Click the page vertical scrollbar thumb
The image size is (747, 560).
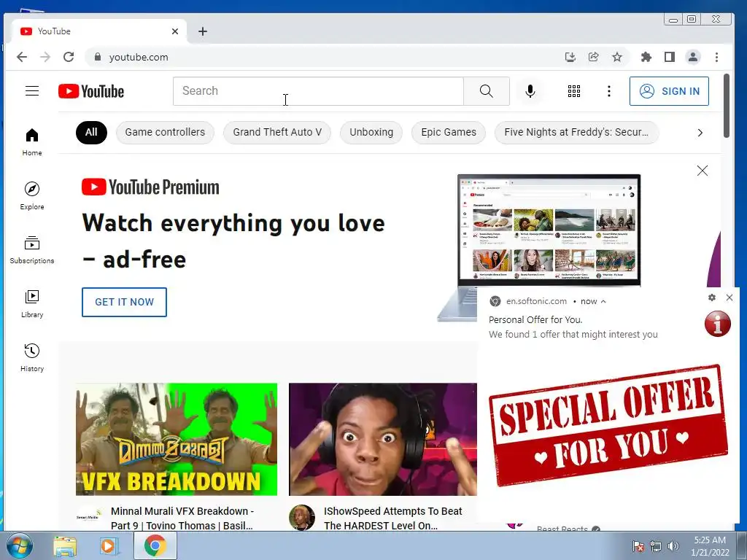coord(726,106)
